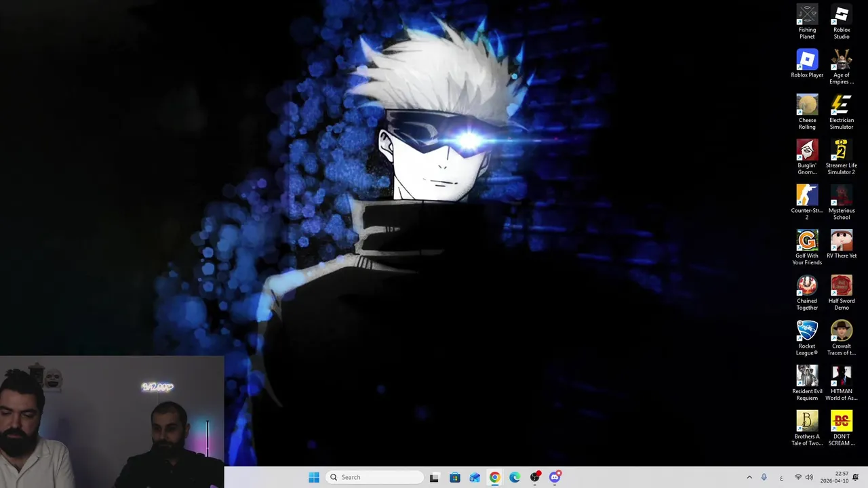This screenshot has width=868, height=488.
Task: Open Task View from the taskbar
Action: coord(434,477)
